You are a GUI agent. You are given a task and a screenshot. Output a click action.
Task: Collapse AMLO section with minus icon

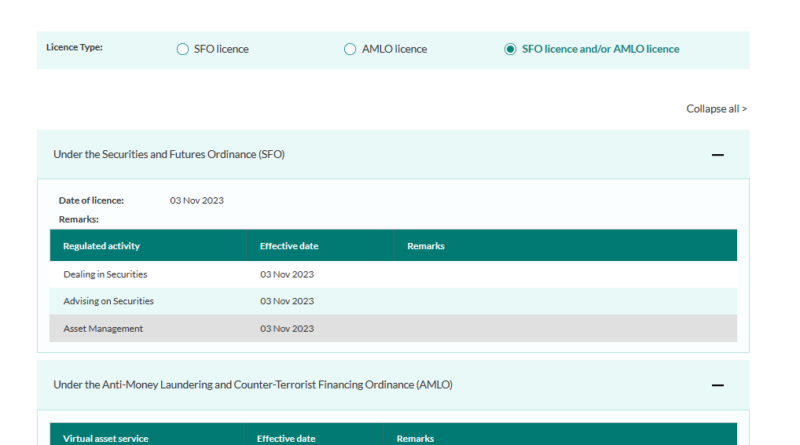[x=717, y=385]
